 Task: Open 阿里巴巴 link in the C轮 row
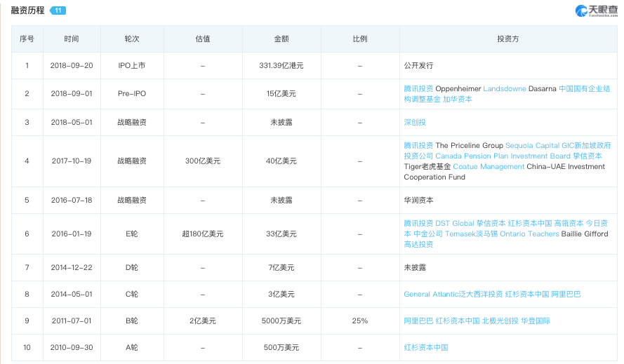pyautogui.click(x=566, y=294)
